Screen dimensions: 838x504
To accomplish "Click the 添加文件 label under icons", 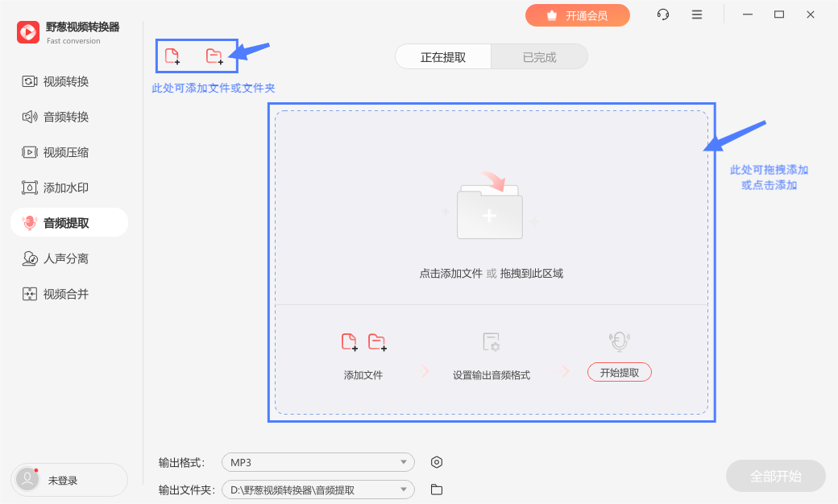I will 363,375.
